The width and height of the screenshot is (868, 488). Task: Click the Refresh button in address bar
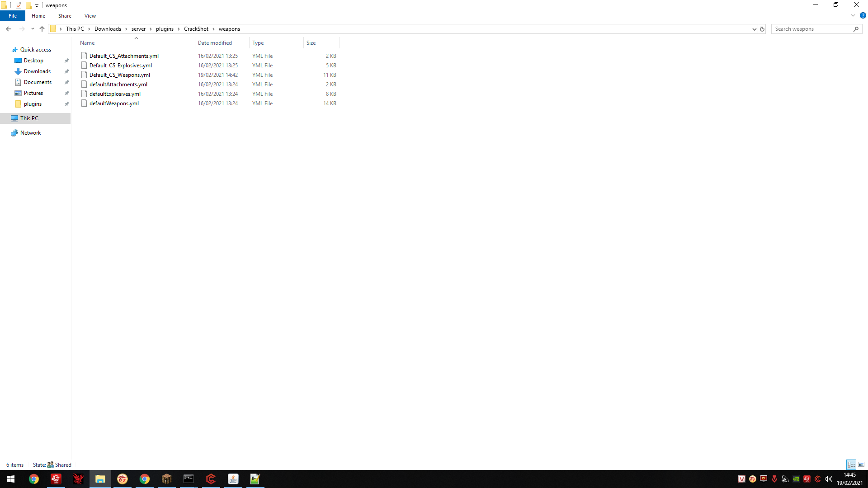pos(762,29)
